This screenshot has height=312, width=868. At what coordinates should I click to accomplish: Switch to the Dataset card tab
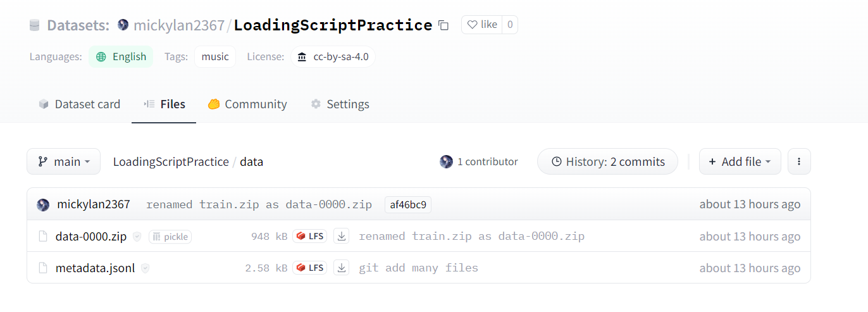pyautogui.click(x=80, y=104)
